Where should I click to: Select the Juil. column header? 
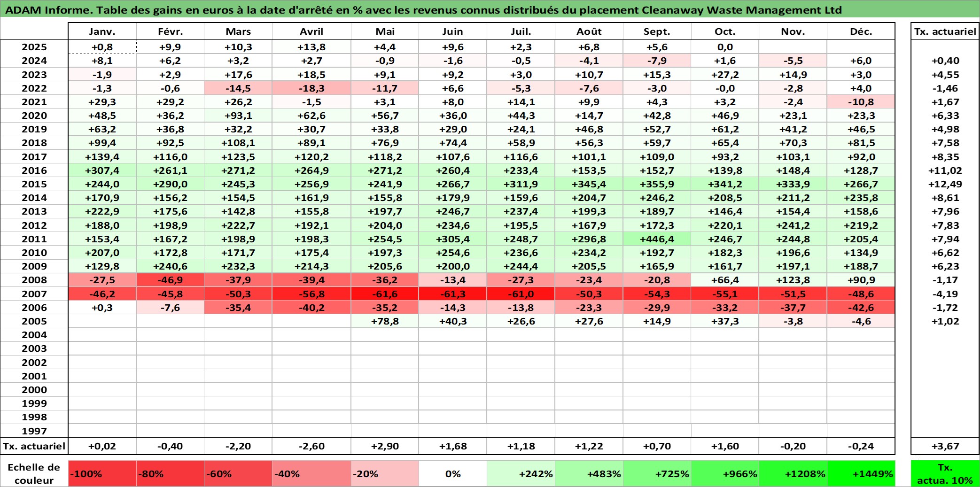(521, 31)
